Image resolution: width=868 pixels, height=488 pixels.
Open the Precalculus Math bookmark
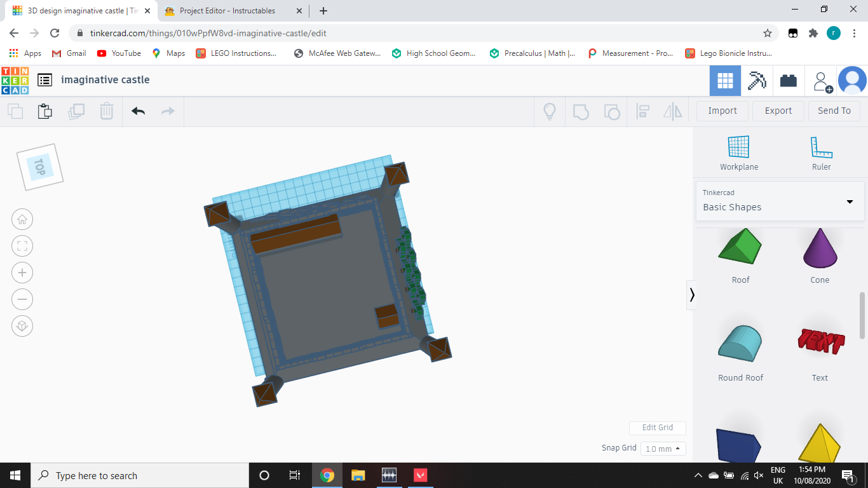pyautogui.click(x=532, y=53)
